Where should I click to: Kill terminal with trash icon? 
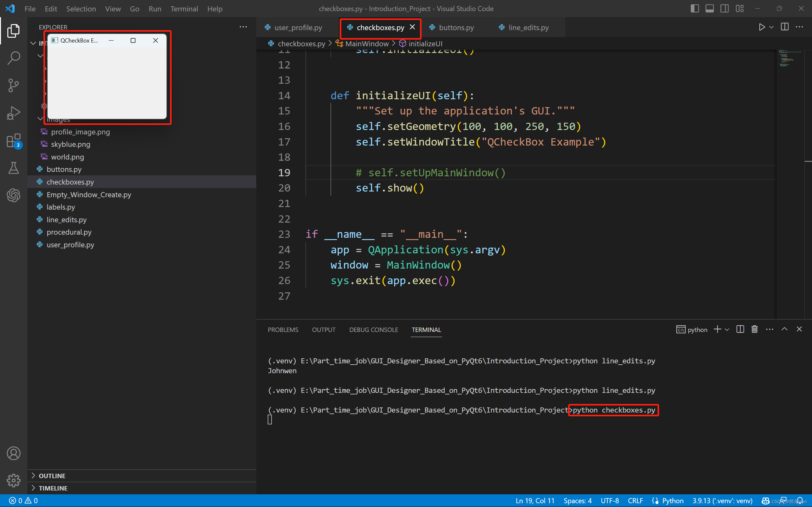click(754, 329)
